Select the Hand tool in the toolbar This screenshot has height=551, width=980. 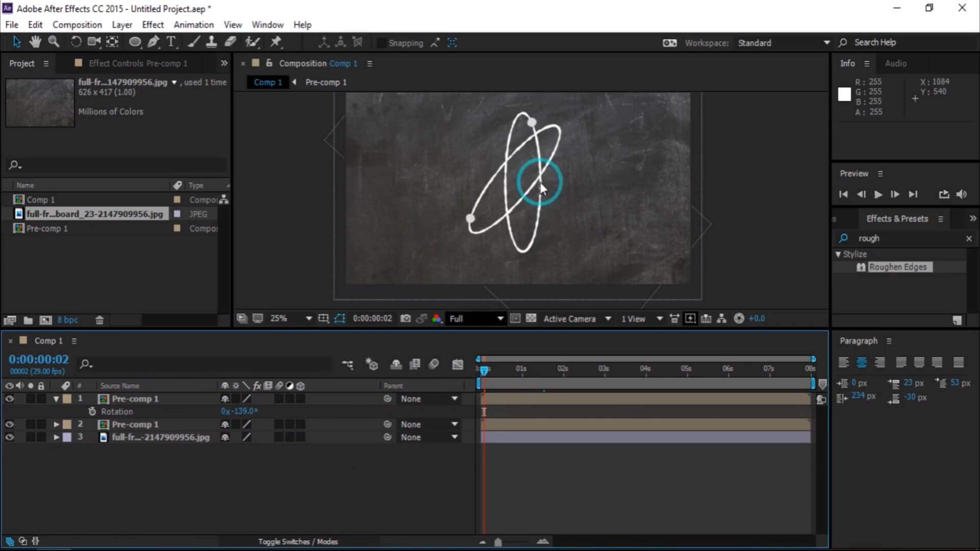[35, 42]
